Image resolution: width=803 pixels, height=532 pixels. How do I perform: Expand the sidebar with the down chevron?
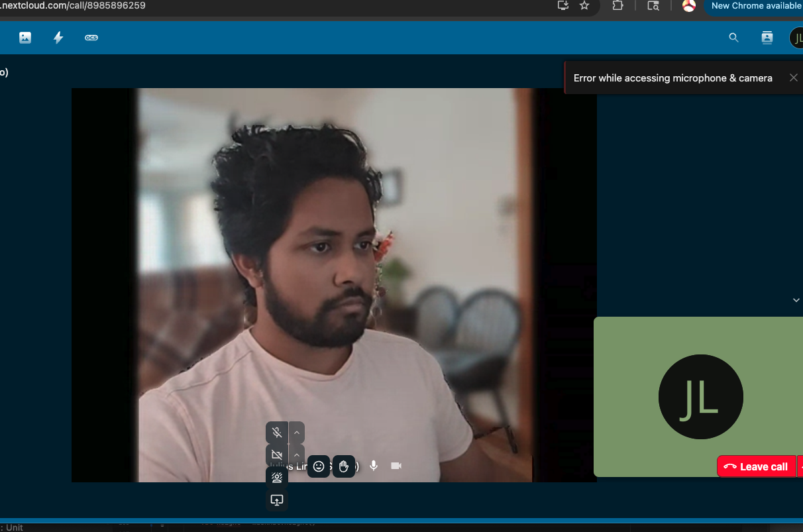(796, 300)
